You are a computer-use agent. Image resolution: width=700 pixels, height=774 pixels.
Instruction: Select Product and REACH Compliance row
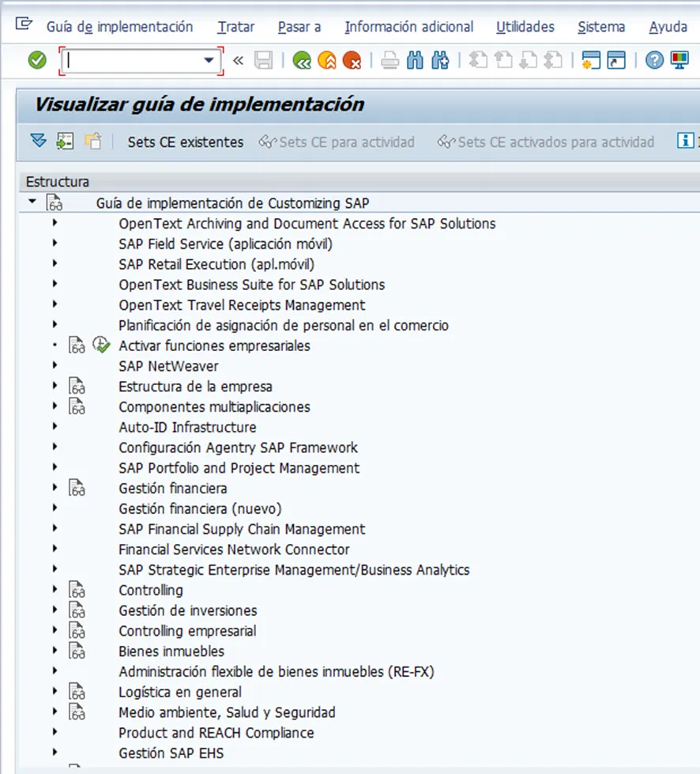click(x=216, y=733)
